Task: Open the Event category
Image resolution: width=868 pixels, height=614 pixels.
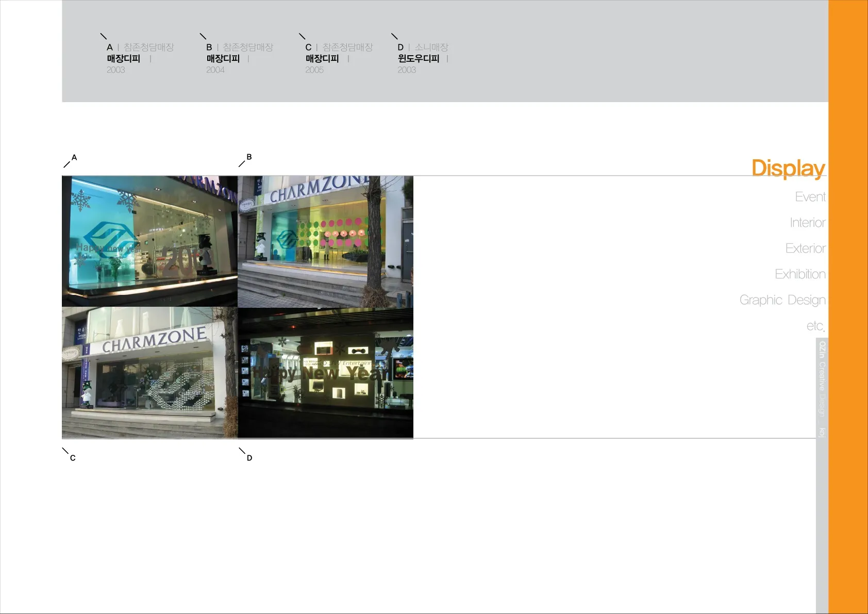Action: 810,197
